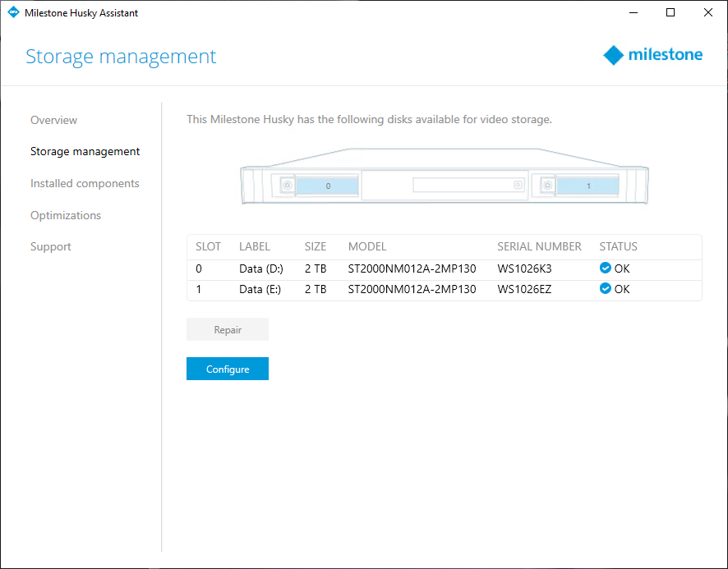The image size is (728, 569).
Task: Click the blue OK status check for slot 1
Action: (605, 289)
